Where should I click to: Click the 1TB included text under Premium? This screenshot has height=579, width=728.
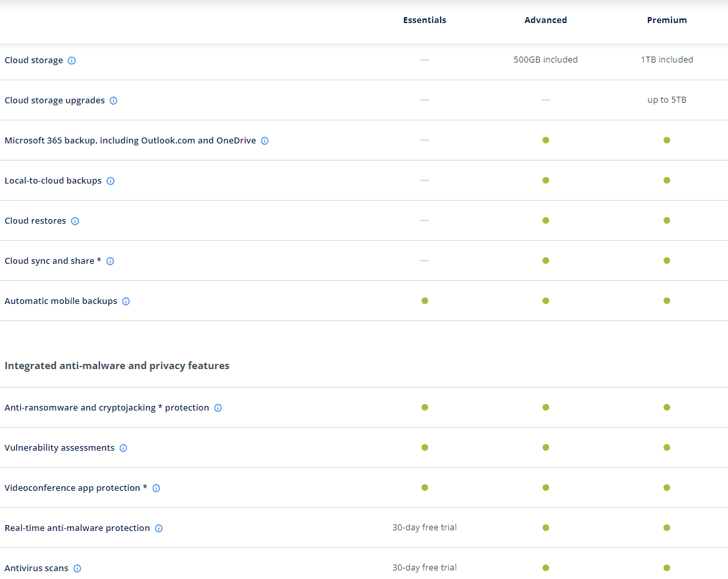click(666, 60)
